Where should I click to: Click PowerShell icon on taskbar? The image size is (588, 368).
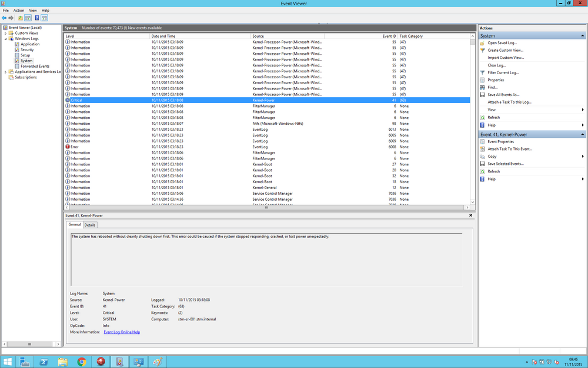tap(44, 362)
